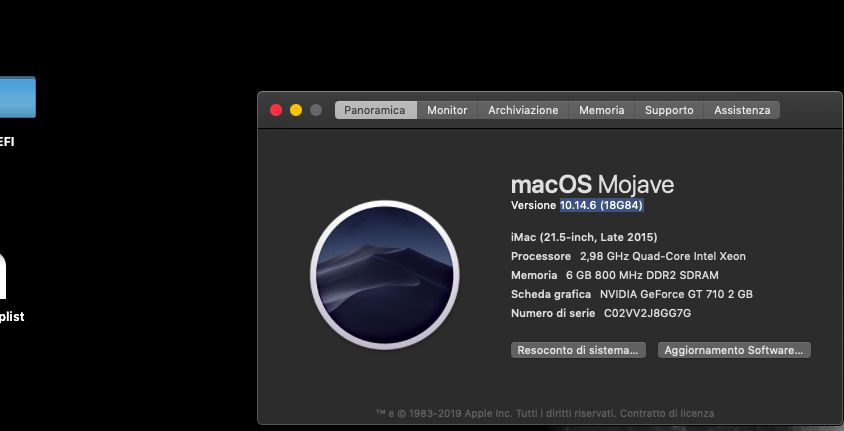Image resolution: width=844 pixels, height=431 pixels.
Task: Select the plist file icon on the desktop
Action: click(3, 275)
